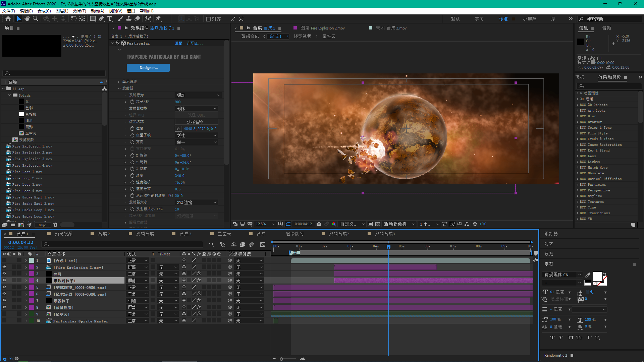Select the 小屏幕 workspace
This screenshot has height=362, width=644.
[530, 19]
